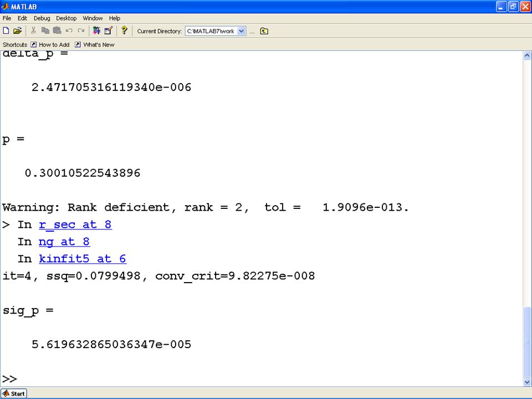Click the Undo arrow icon

[x=69, y=31]
